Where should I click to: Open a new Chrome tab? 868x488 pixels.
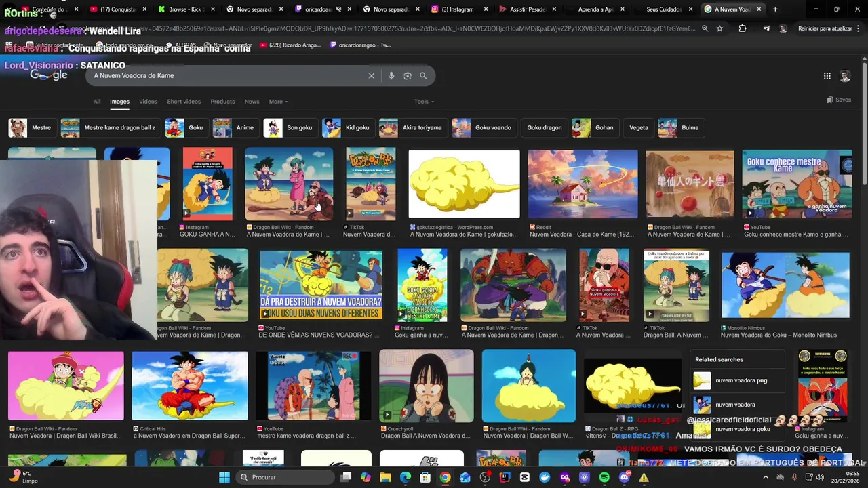point(775,9)
